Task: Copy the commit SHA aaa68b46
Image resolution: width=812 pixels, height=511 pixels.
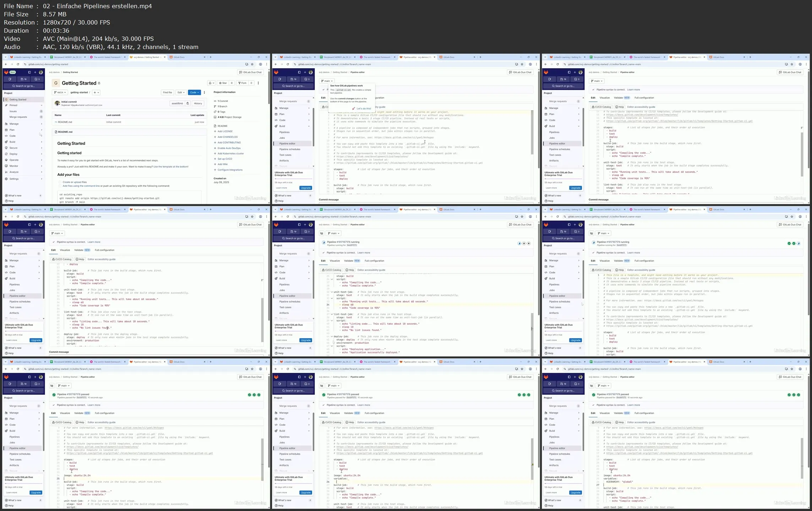Action: [x=188, y=103]
